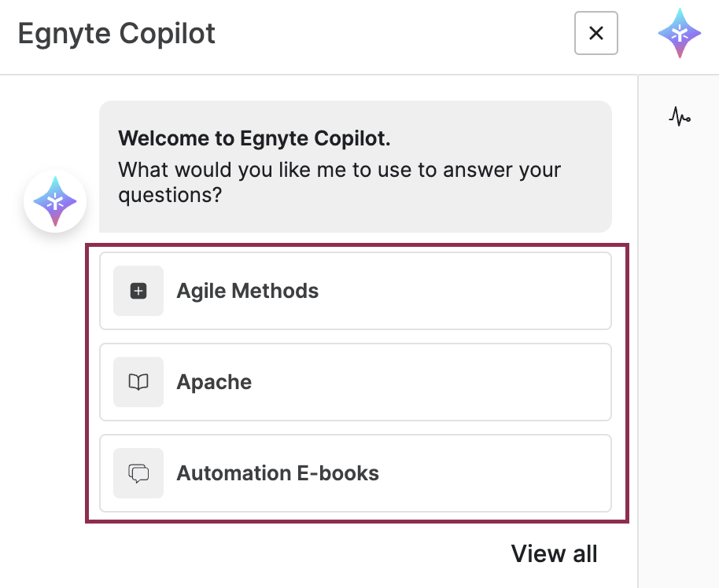Dismiss the Copilot panel with the X
The width and height of the screenshot is (719, 588).
pyautogui.click(x=595, y=33)
